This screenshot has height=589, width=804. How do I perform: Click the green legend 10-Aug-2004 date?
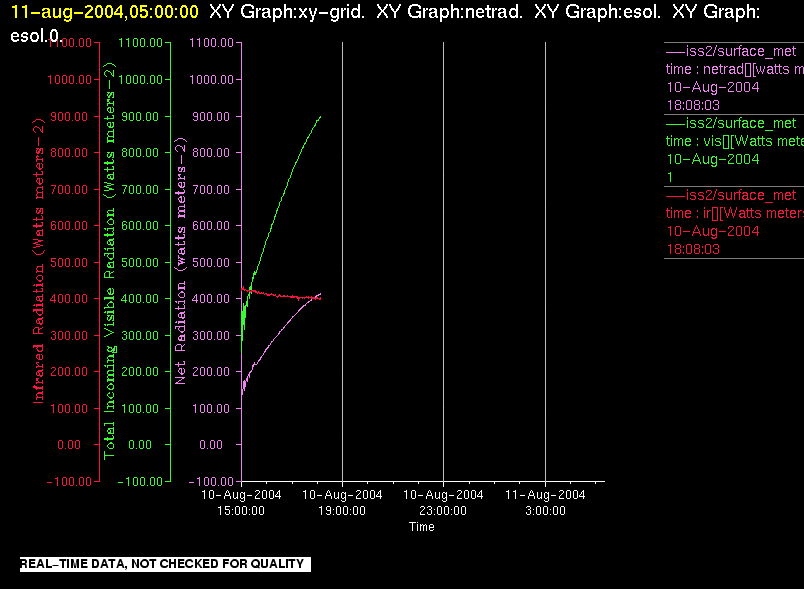pyautogui.click(x=713, y=159)
